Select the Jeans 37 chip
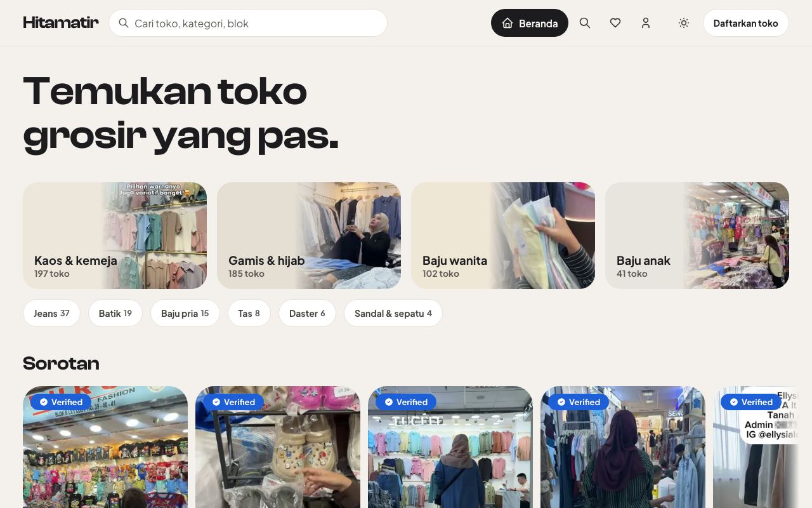This screenshot has height=508, width=812. [x=51, y=313]
